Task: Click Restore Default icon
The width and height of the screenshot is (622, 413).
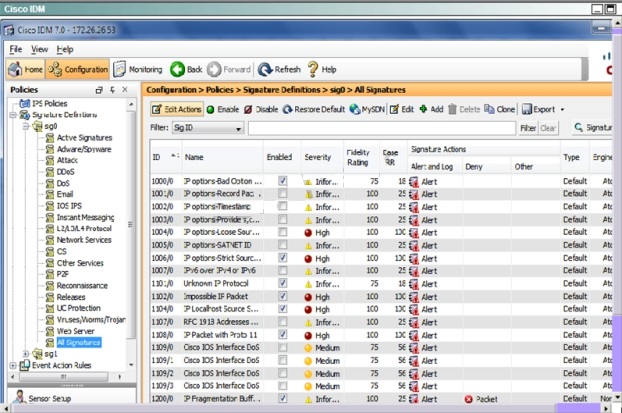Action: (x=287, y=109)
